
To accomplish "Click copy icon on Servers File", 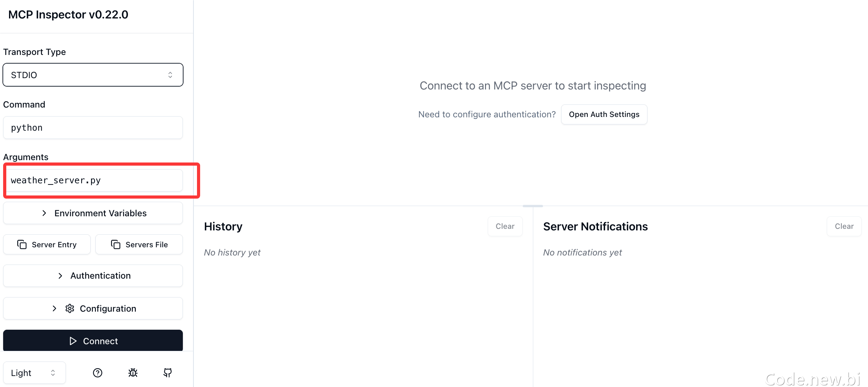I will [x=116, y=245].
